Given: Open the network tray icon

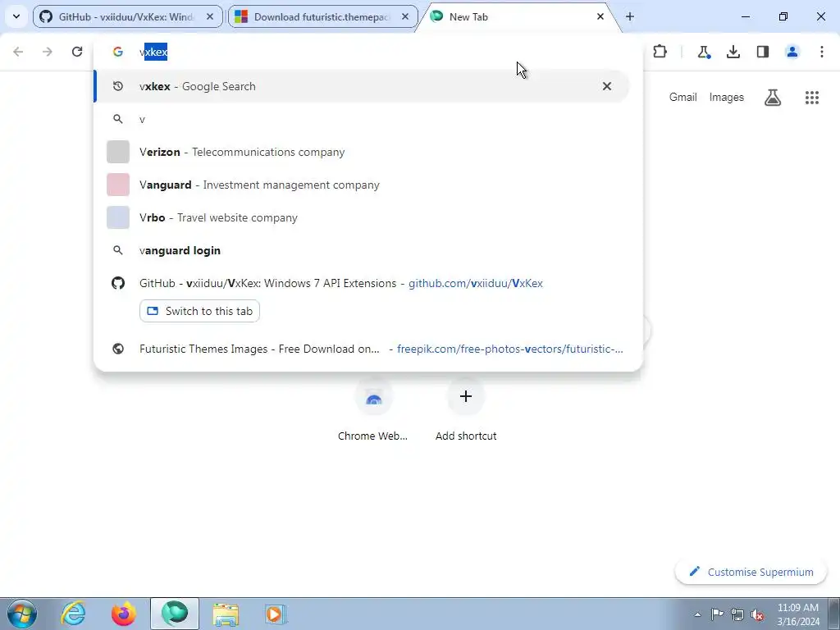Looking at the screenshot, I should pyautogui.click(x=737, y=614).
